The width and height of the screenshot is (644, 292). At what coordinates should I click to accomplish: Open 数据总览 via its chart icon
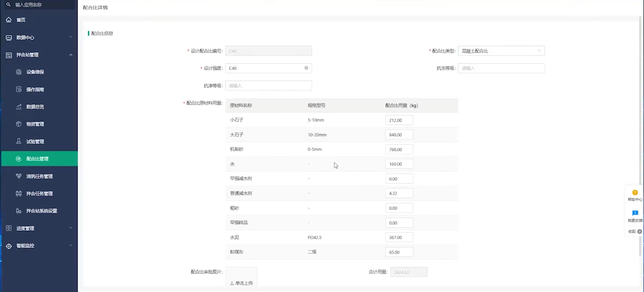[x=19, y=107]
